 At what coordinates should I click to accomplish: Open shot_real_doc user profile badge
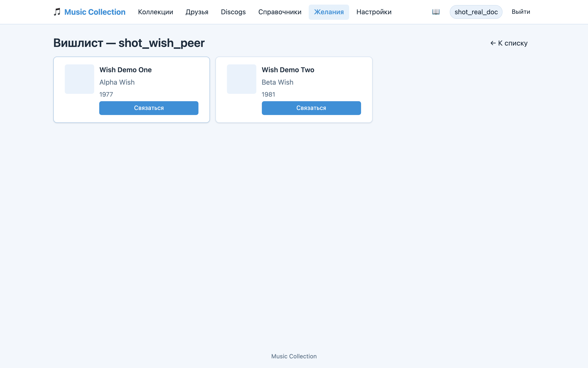coord(476,12)
